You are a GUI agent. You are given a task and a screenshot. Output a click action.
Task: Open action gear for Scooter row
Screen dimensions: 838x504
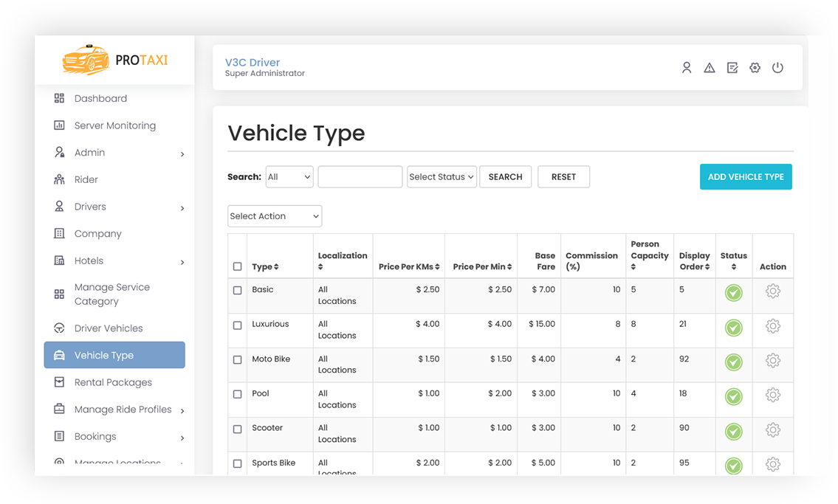tap(773, 429)
